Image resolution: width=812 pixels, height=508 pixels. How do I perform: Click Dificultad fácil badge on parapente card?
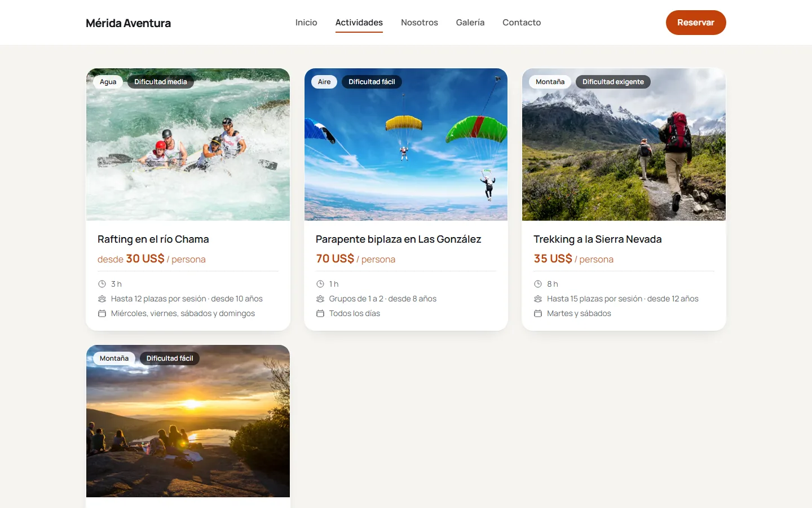pyautogui.click(x=372, y=82)
